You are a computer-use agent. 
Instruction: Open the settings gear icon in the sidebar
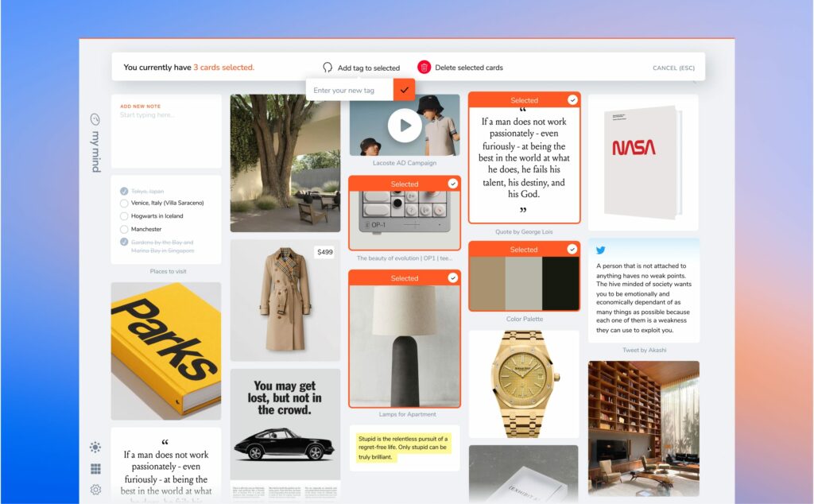pos(95,490)
